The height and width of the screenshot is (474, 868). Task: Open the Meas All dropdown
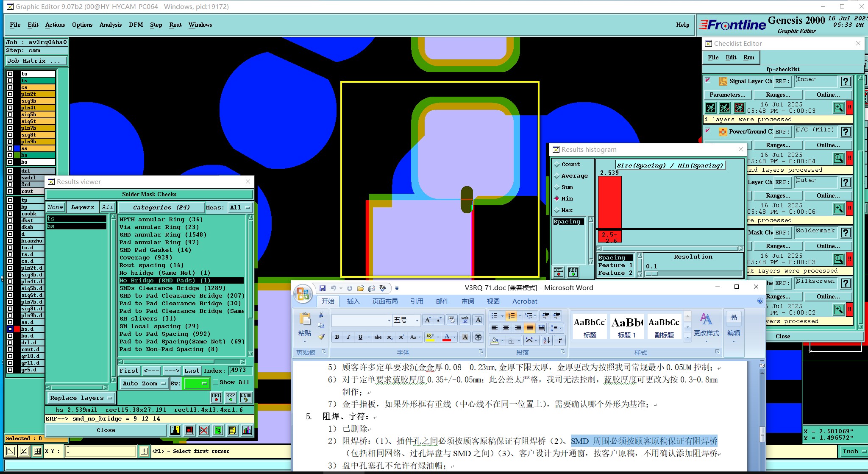(240, 207)
